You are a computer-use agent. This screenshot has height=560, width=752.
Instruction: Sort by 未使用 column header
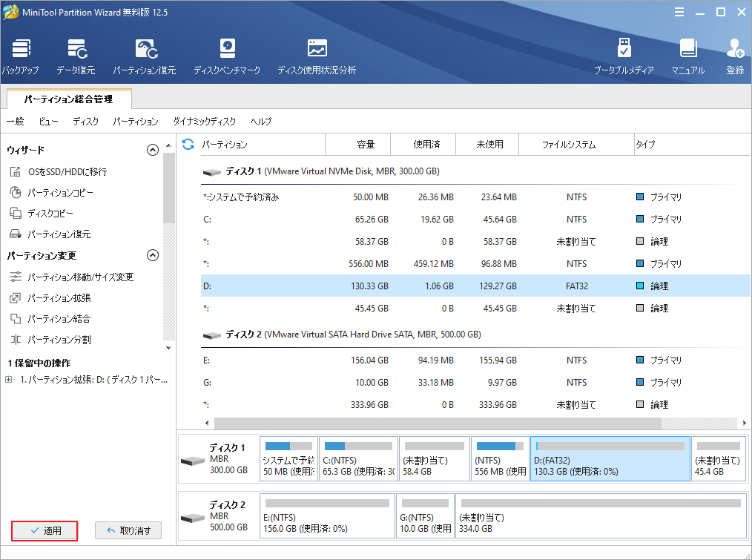point(487,145)
